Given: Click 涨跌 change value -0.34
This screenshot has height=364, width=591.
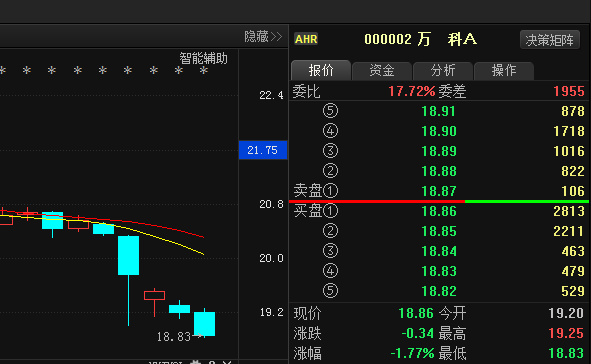Looking at the screenshot, I should pos(418,333).
